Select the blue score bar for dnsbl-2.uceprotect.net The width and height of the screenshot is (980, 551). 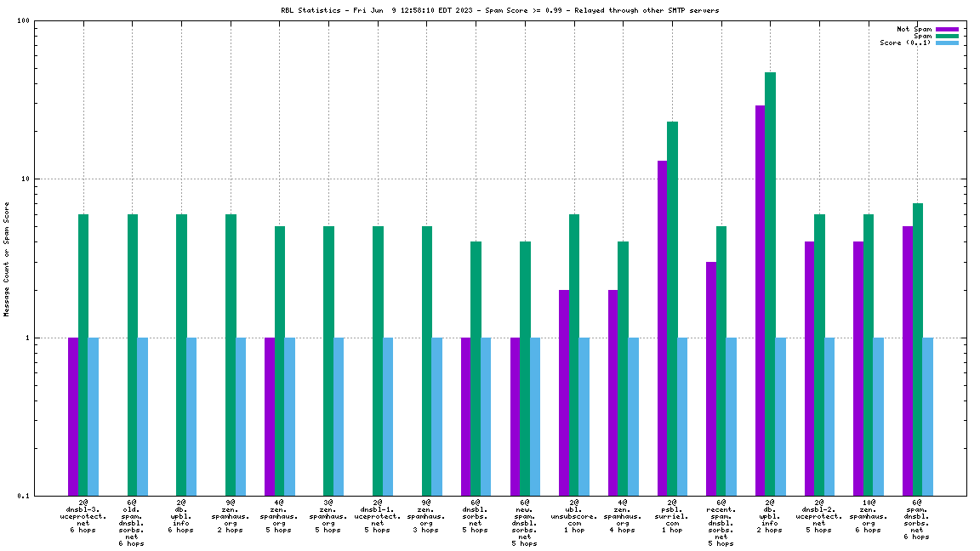tap(829, 417)
